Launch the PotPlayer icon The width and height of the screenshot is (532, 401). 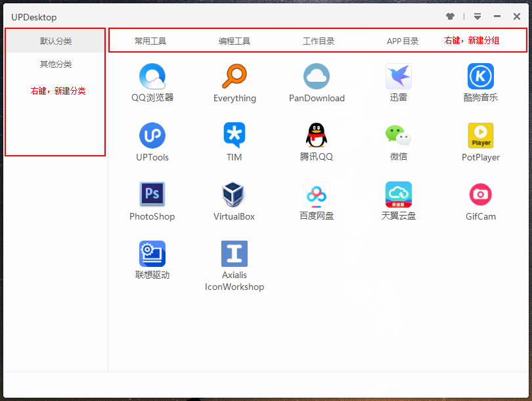tap(481, 136)
